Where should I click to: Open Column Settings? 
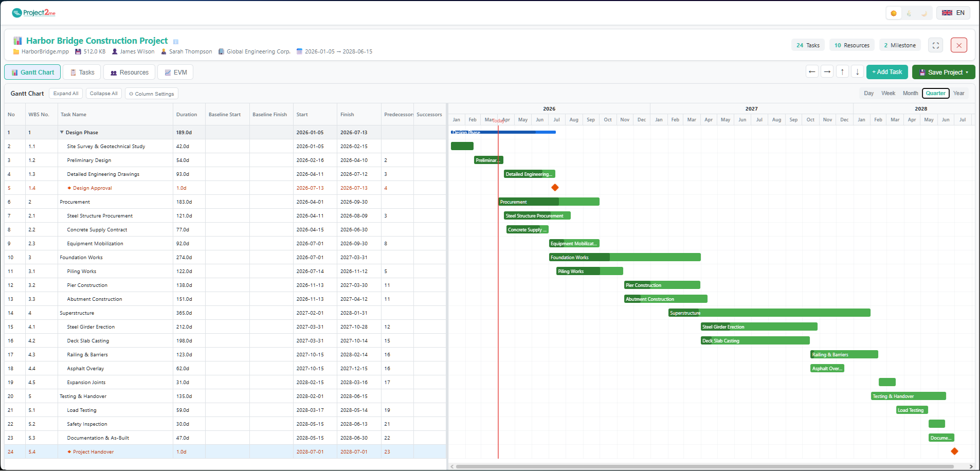point(152,94)
